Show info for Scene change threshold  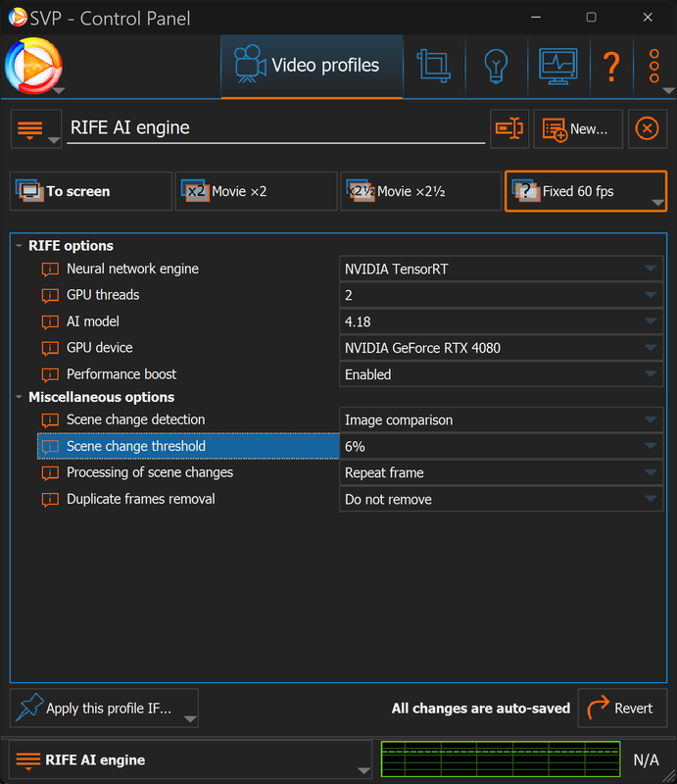pos(50,447)
